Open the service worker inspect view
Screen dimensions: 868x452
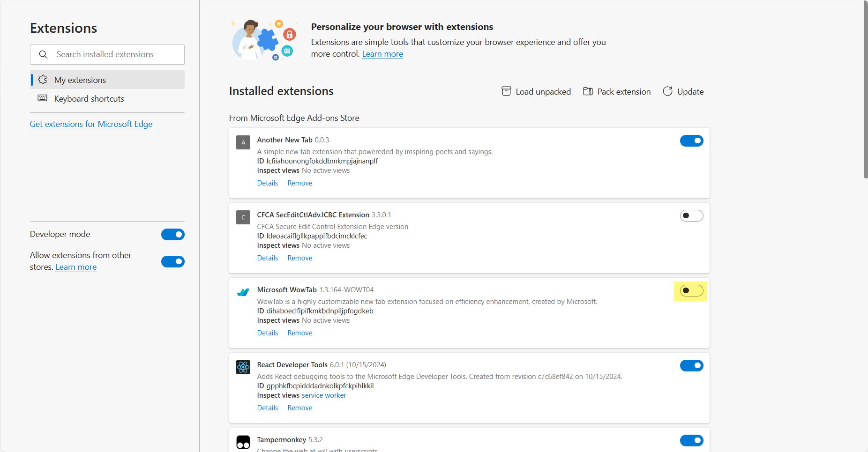coord(324,395)
